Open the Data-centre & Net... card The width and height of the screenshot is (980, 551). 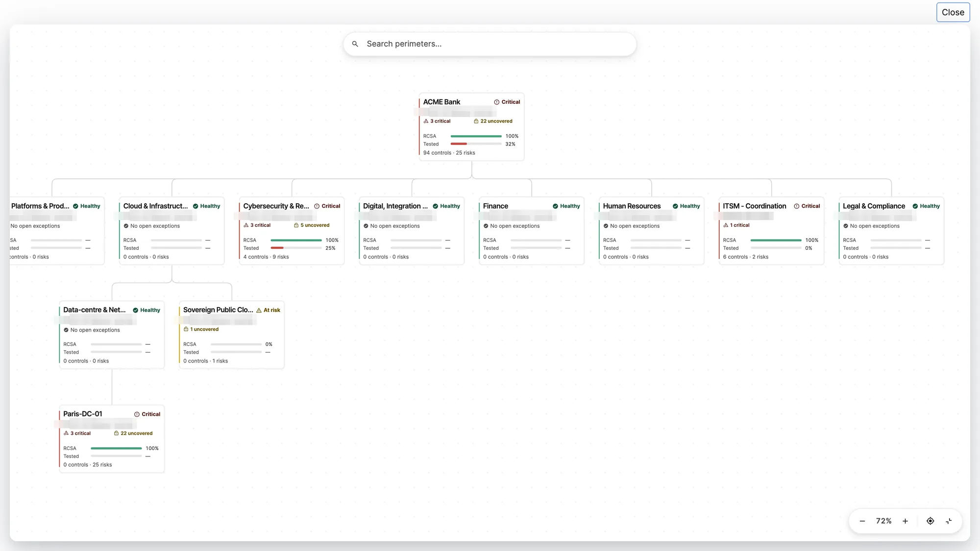click(x=112, y=335)
